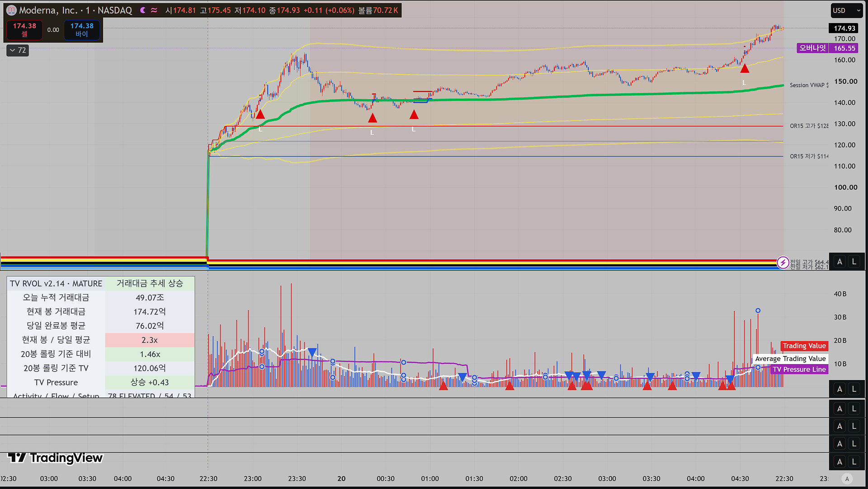Click the low value 저174.10 in the header
This screenshot has height=489, width=868.
pos(250,10)
